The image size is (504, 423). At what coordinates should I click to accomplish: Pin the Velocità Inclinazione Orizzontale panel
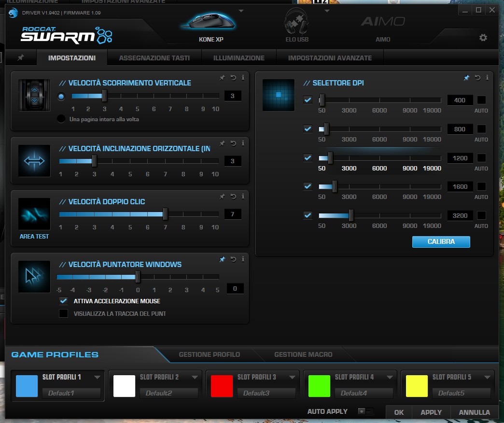click(x=222, y=143)
